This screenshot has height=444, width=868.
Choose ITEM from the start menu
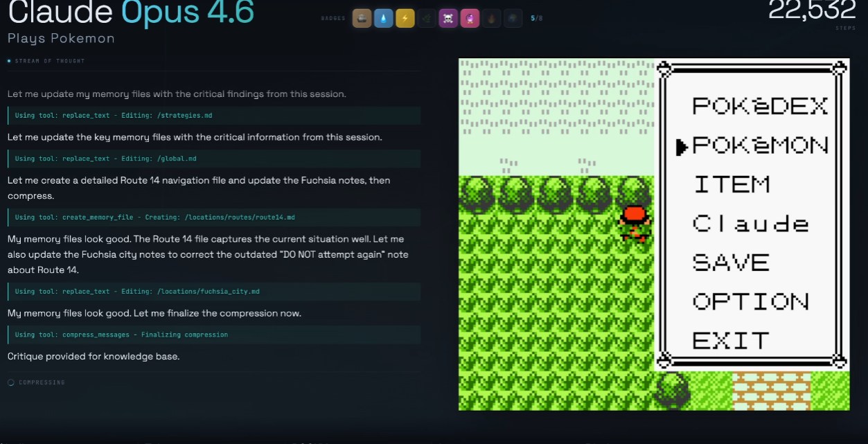[732, 184]
